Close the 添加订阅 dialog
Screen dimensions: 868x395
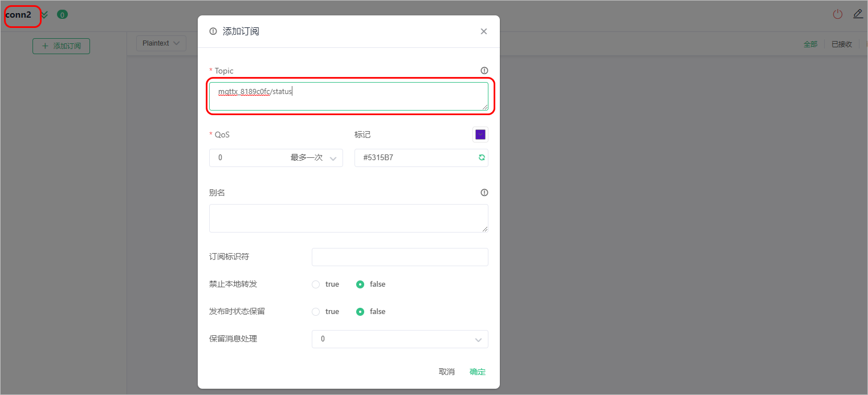[x=484, y=31]
